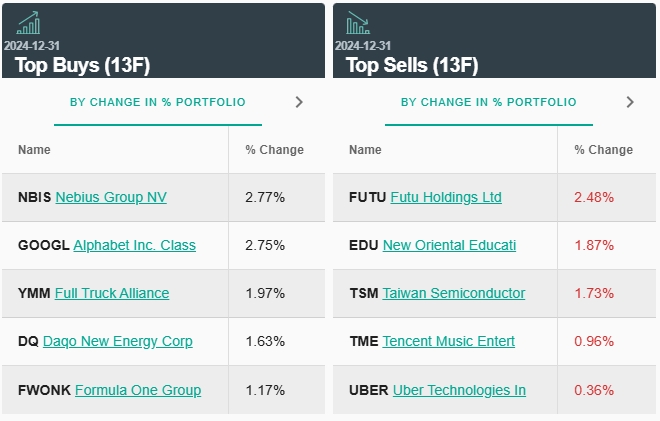The height and width of the screenshot is (421, 660).
Task: Click the Top Sells (13F) heading
Action: 412,66
